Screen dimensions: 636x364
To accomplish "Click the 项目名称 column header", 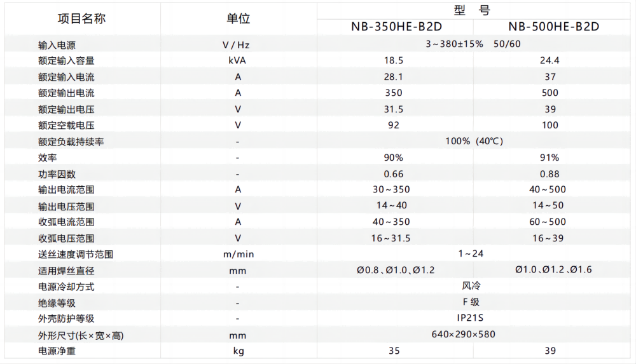I will [81, 19].
